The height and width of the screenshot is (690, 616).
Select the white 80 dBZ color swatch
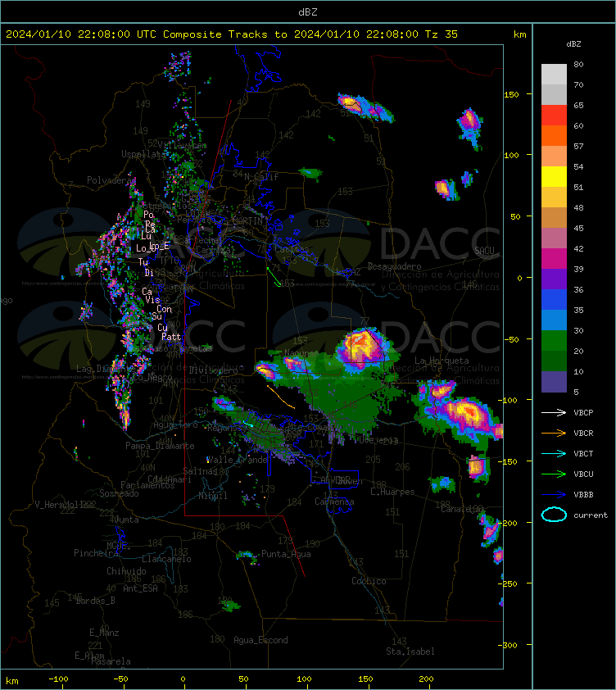coord(554,74)
